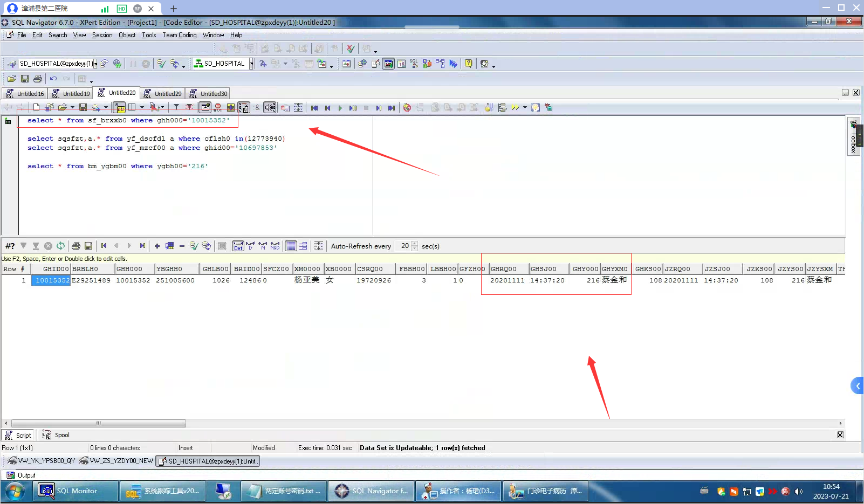Open dropdown arrow next to editor save options
864x504 pixels.
coord(106,107)
